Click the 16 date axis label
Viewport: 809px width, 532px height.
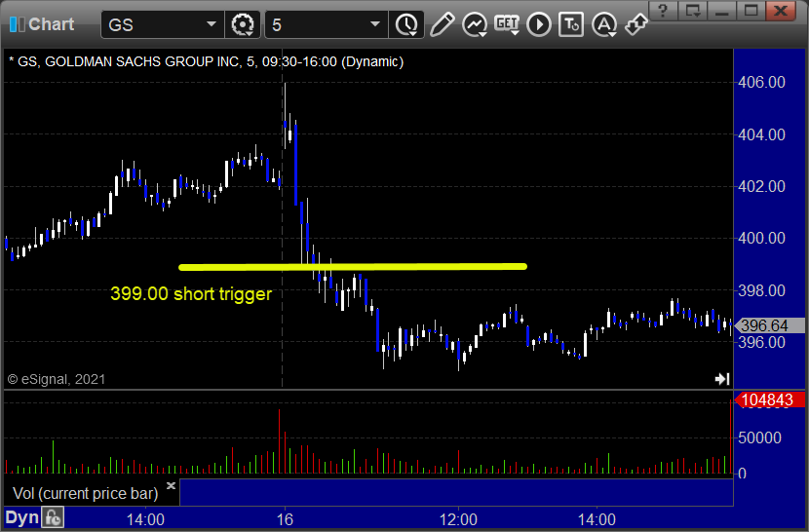click(x=285, y=519)
